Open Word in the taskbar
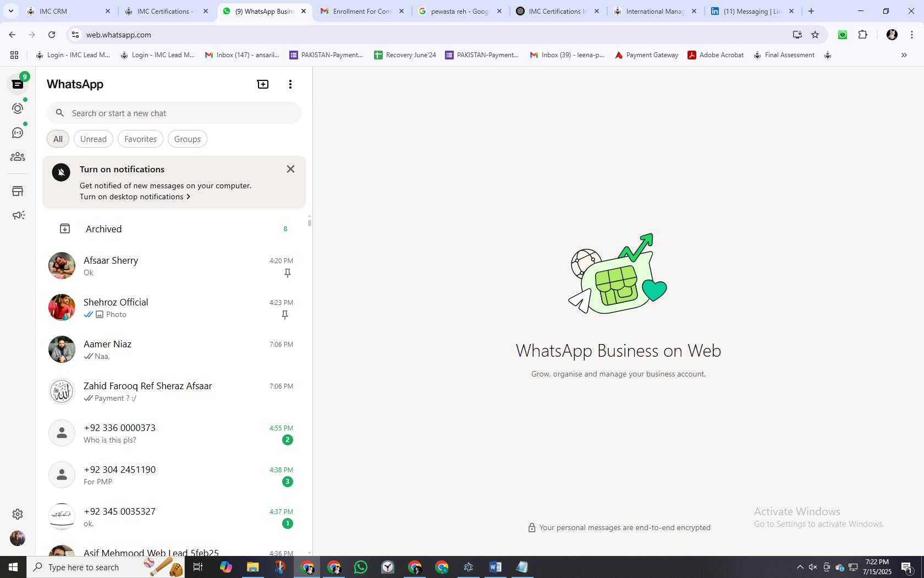924x578 pixels. pyautogui.click(x=495, y=567)
